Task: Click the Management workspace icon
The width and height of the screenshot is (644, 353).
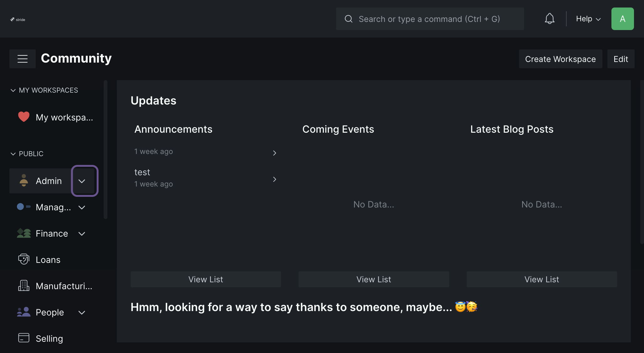Action: (24, 207)
